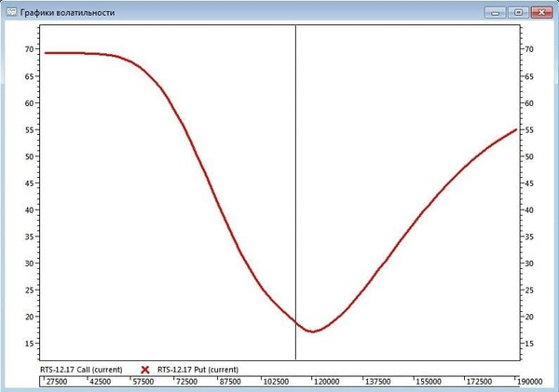Click the 120000 strike label

tap(327, 382)
